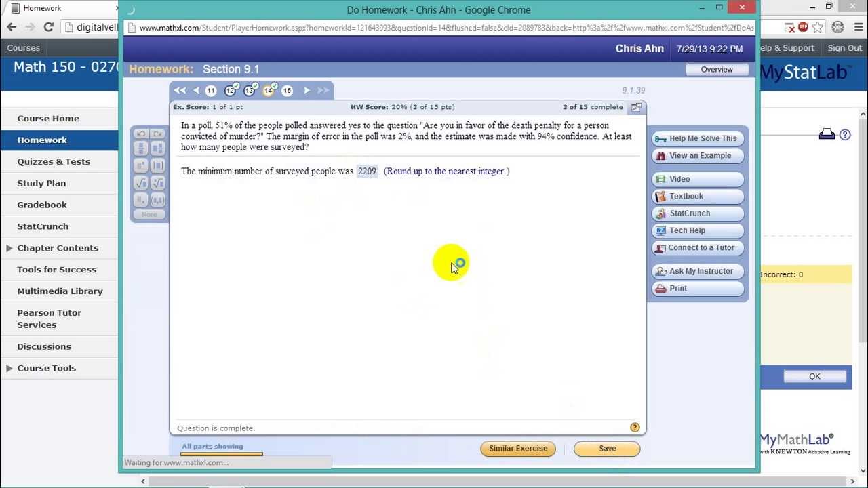Click Connect to a Tutor button

coord(698,247)
